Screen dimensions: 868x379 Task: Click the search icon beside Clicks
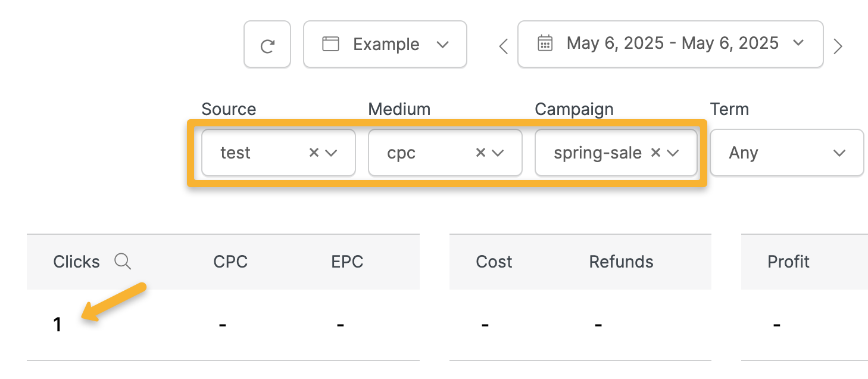(123, 261)
